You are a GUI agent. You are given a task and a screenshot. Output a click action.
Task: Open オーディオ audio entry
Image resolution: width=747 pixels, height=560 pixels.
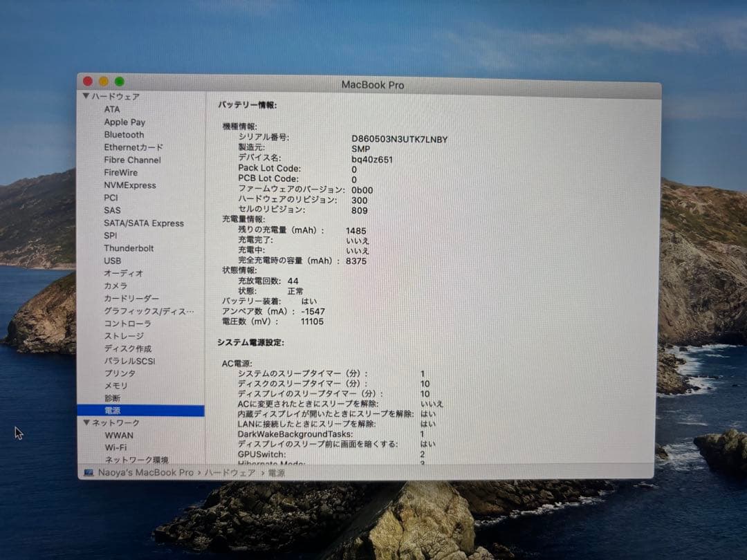(x=123, y=273)
